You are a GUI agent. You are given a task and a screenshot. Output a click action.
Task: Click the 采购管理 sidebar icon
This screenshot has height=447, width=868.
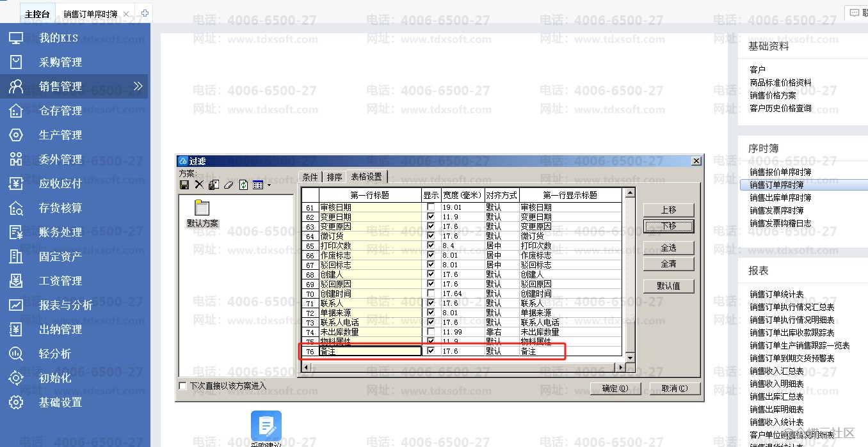click(x=16, y=62)
